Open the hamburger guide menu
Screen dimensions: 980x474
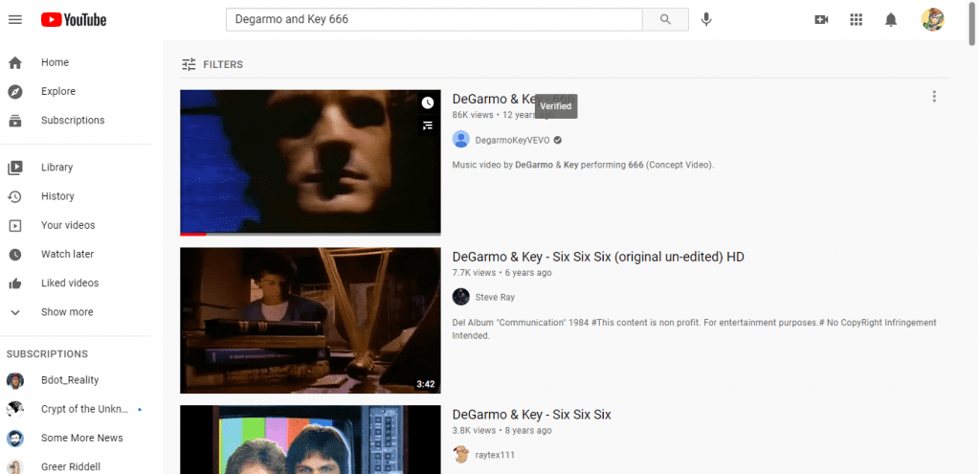[x=15, y=20]
